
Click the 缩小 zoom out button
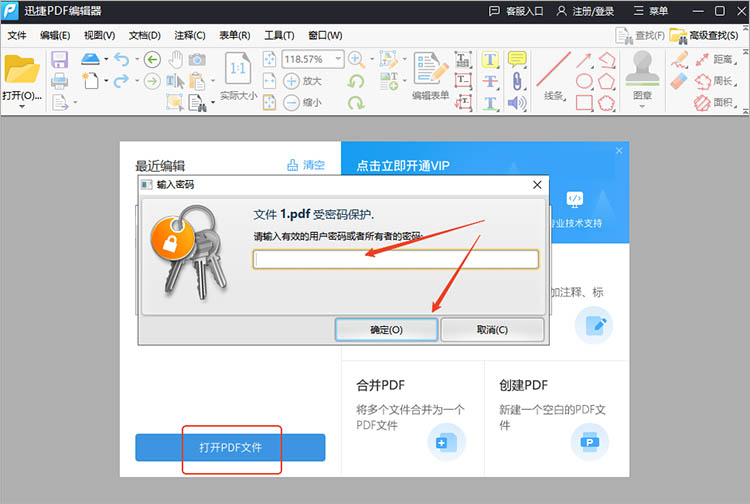point(302,102)
